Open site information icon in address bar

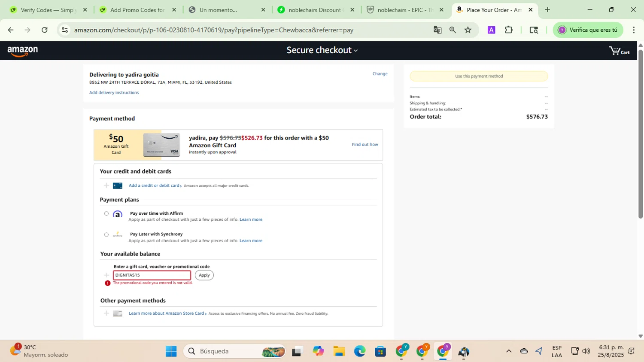(x=65, y=30)
